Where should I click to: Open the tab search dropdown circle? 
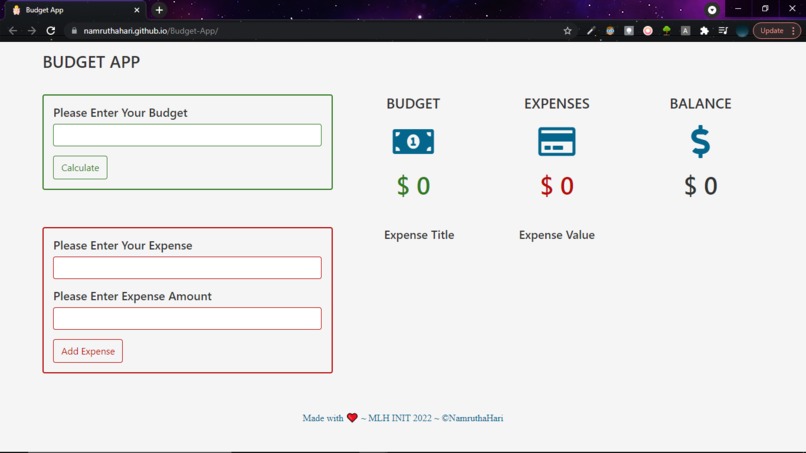pos(712,10)
